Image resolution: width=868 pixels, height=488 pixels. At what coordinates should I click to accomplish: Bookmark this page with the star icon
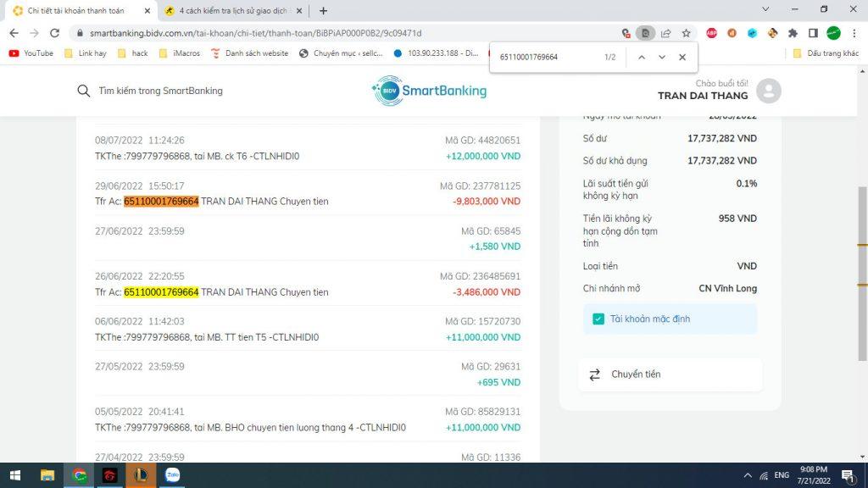click(686, 33)
